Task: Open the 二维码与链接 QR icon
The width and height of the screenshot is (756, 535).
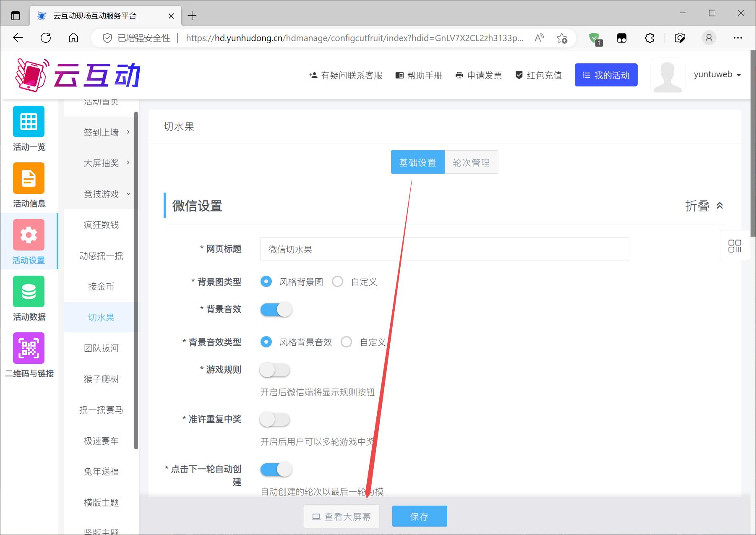Action: tap(29, 348)
